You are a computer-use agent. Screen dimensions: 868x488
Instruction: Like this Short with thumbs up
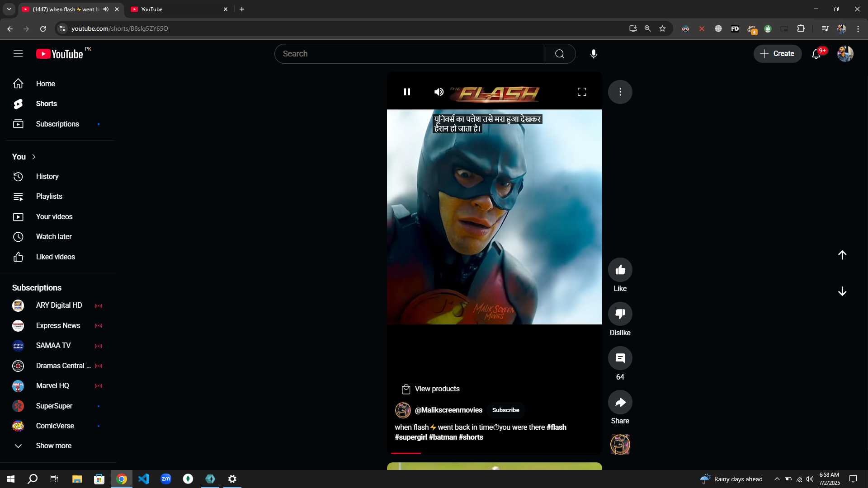point(620,270)
